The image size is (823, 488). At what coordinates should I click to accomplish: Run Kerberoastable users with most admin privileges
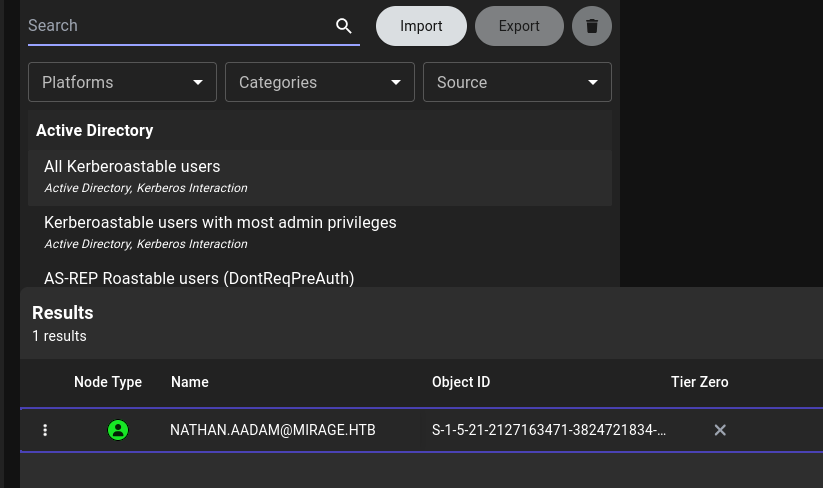click(x=220, y=223)
